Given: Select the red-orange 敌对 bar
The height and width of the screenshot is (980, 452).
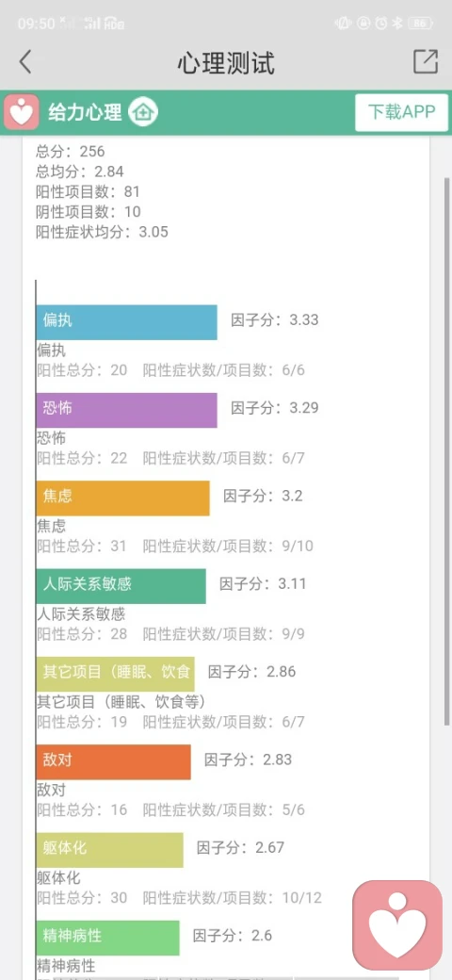Looking at the screenshot, I should click(114, 762).
